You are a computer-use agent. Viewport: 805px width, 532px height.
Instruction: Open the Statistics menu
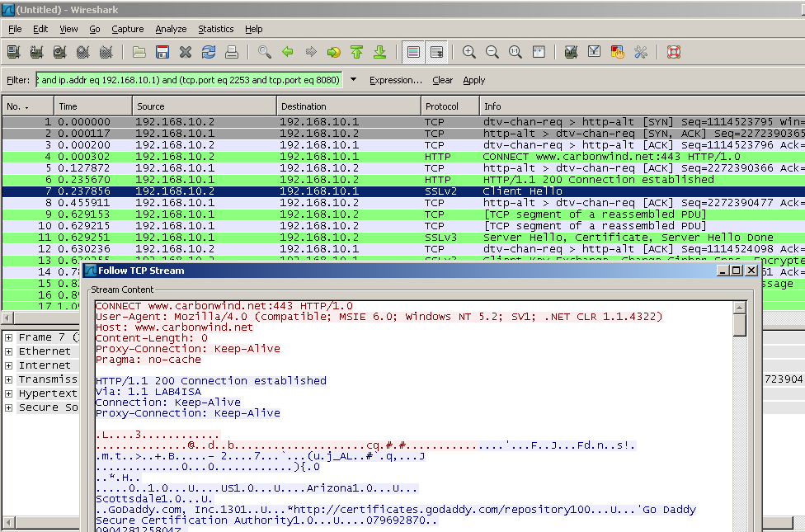pos(215,29)
